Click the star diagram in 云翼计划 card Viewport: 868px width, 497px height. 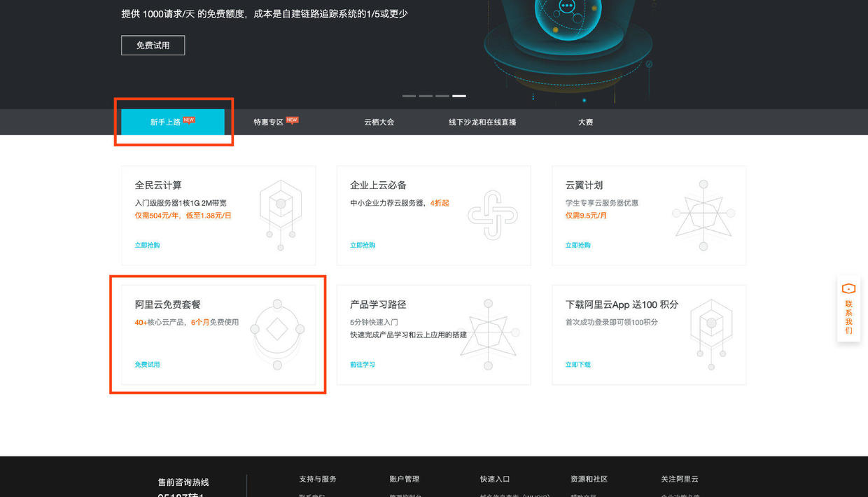point(703,215)
